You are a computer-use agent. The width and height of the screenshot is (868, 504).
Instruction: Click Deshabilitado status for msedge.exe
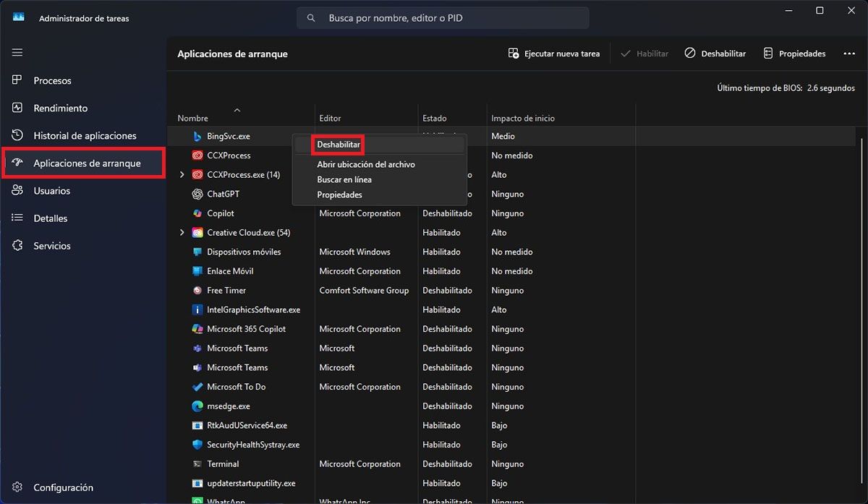tap(447, 406)
